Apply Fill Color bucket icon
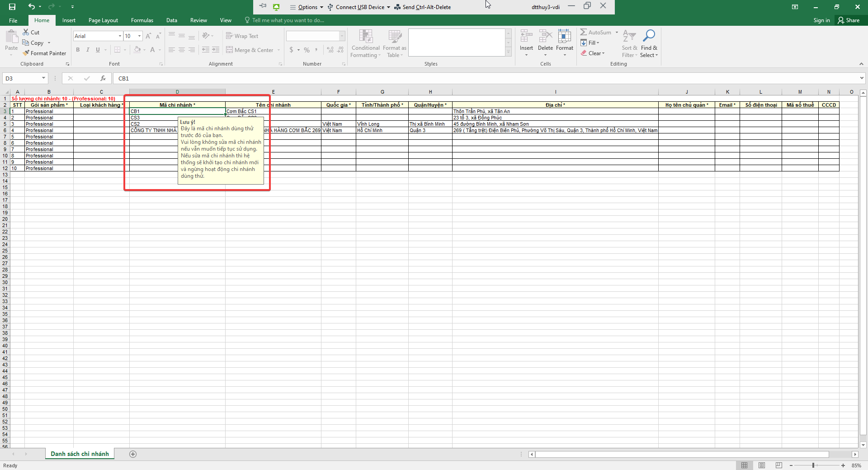The width and height of the screenshot is (868, 470). tap(137, 50)
